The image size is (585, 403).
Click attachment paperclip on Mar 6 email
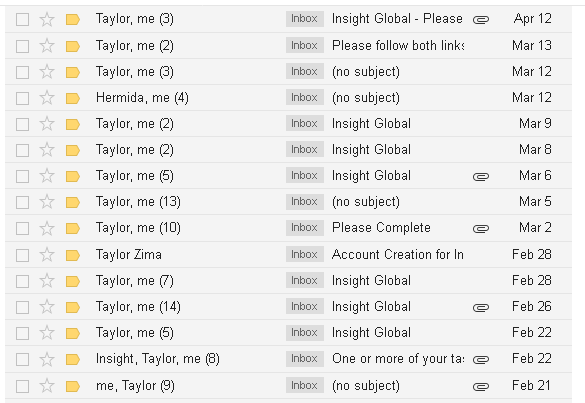[481, 176]
